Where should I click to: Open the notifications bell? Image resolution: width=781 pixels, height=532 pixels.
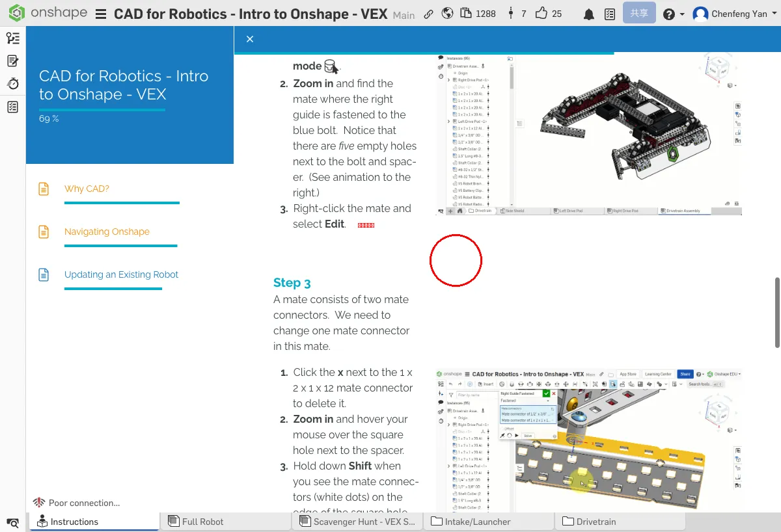pos(588,14)
